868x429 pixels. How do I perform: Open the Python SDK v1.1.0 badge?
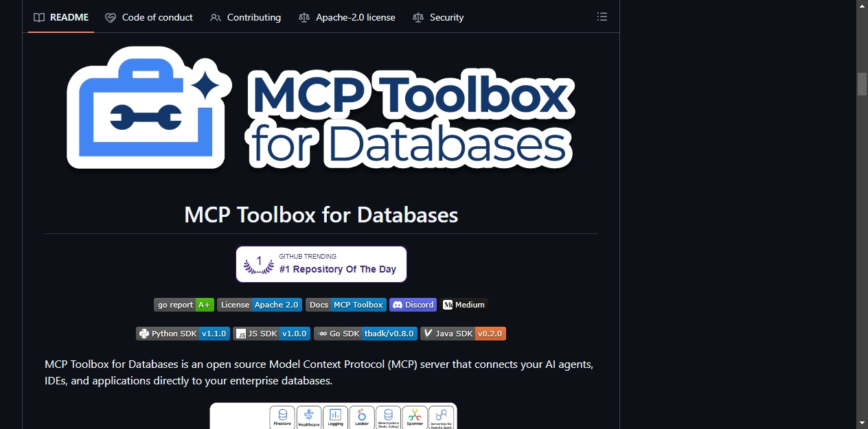click(x=183, y=334)
